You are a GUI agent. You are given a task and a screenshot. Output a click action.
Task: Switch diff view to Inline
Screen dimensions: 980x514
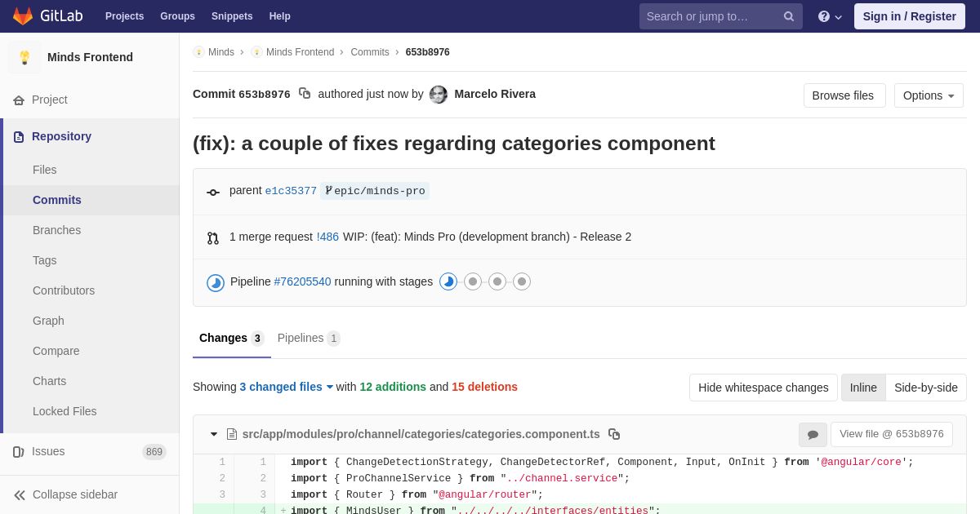point(863,388)
